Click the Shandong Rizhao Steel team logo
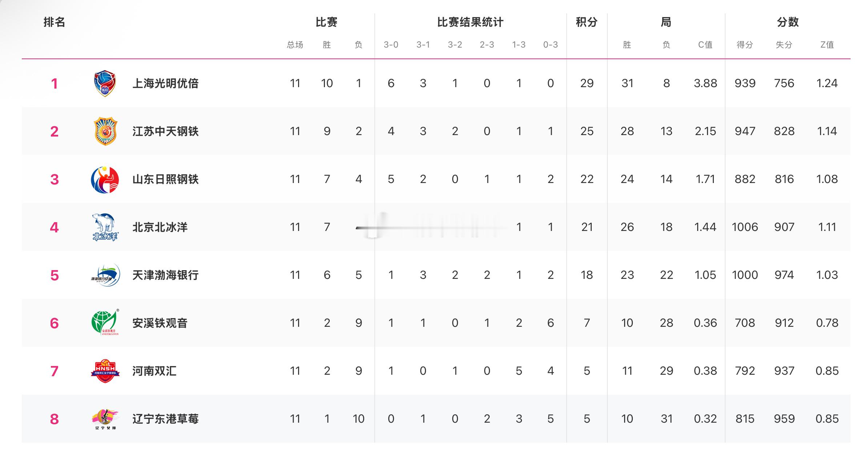The height and width of the screenshot is (451, 868). [105, 179]
